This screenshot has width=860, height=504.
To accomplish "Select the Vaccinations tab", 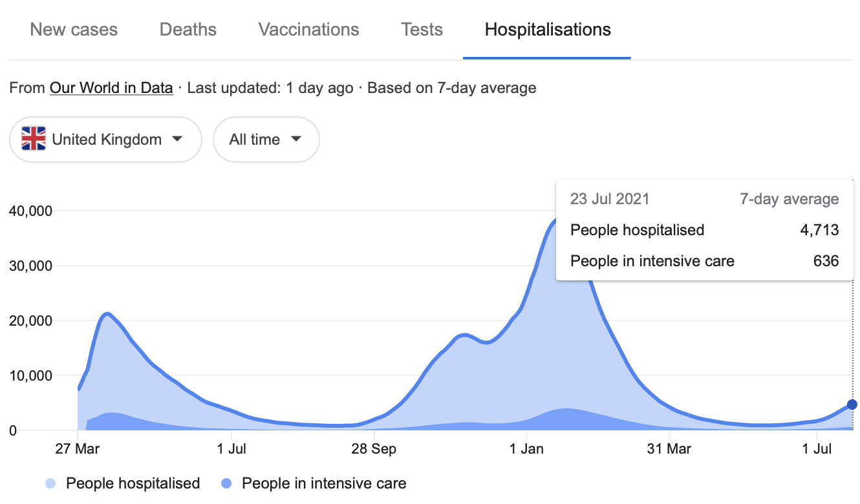I will click(x=308, y=30).
